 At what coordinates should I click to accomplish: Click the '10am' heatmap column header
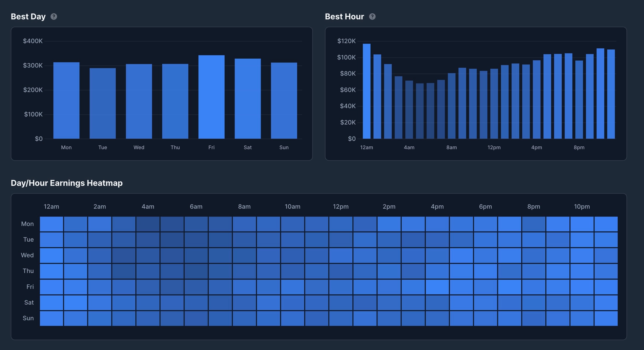pos(293,207)
